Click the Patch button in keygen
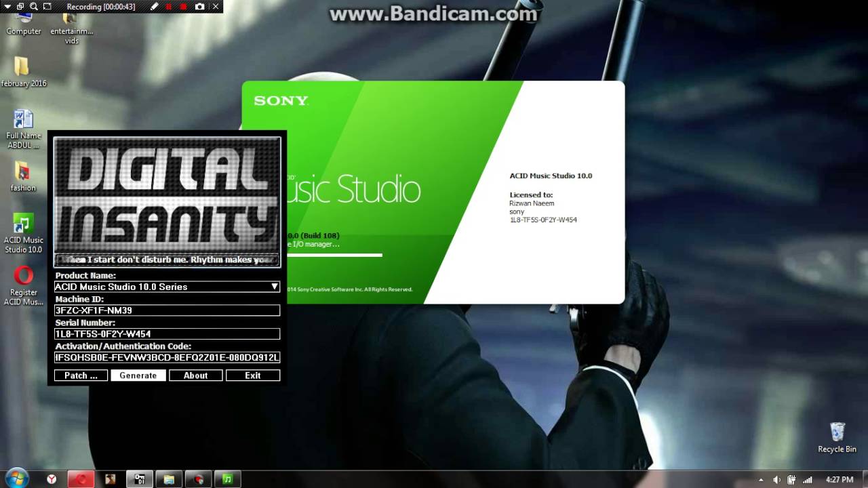 tap(81, 375)
